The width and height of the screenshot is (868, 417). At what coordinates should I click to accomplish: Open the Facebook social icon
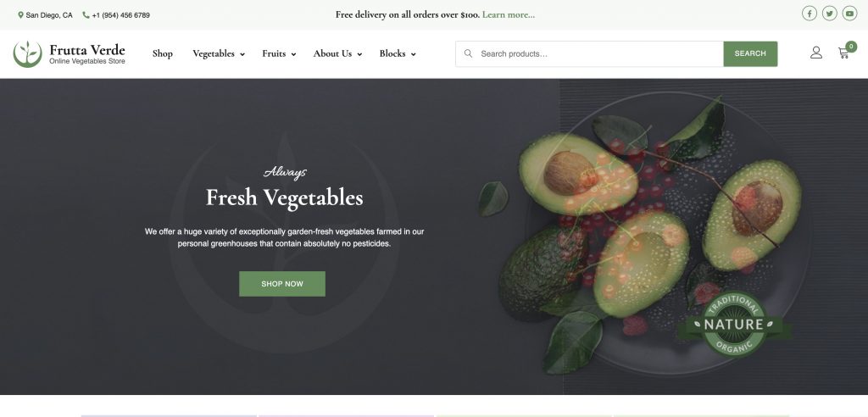809,14
